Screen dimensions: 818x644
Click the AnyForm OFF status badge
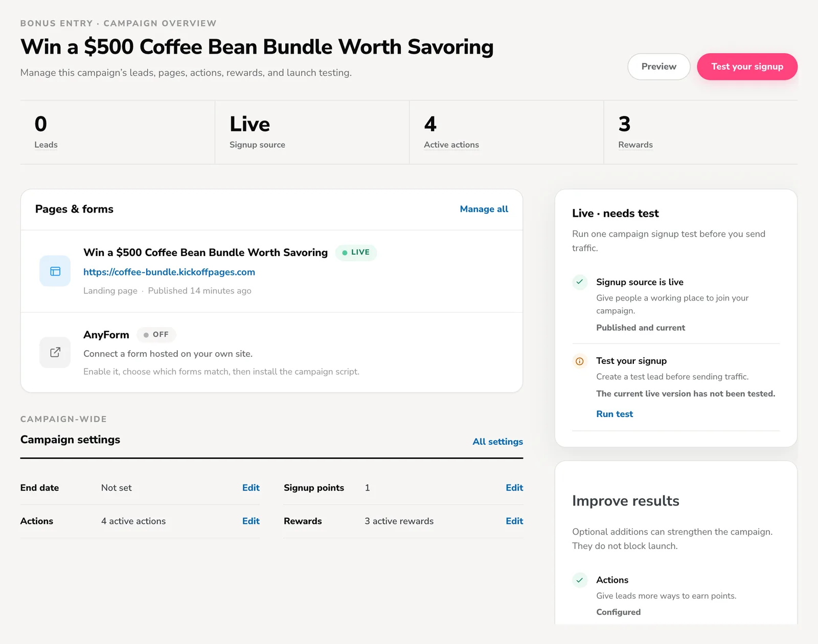tap(156, 335)
